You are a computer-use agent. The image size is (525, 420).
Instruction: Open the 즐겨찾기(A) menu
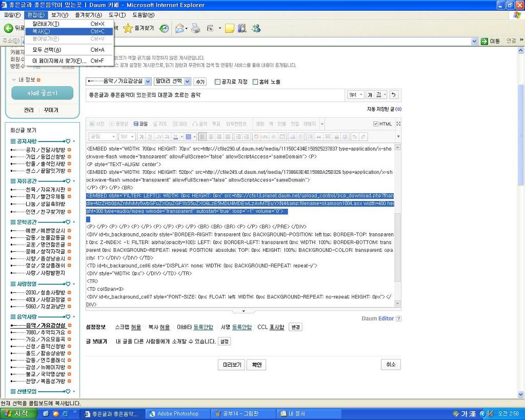(88, 15)
